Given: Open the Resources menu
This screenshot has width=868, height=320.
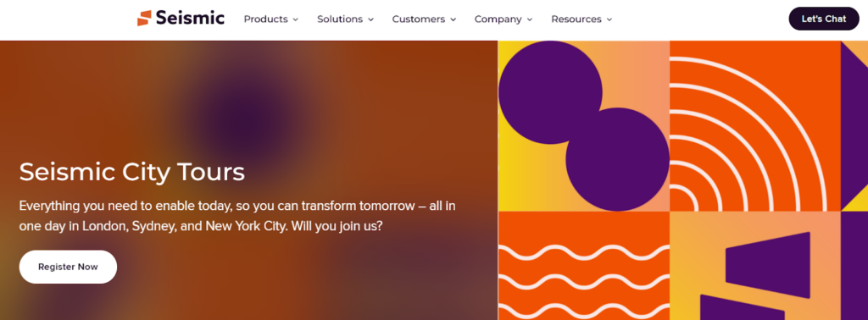Looking at the screenshot, I should coord(581,19).
